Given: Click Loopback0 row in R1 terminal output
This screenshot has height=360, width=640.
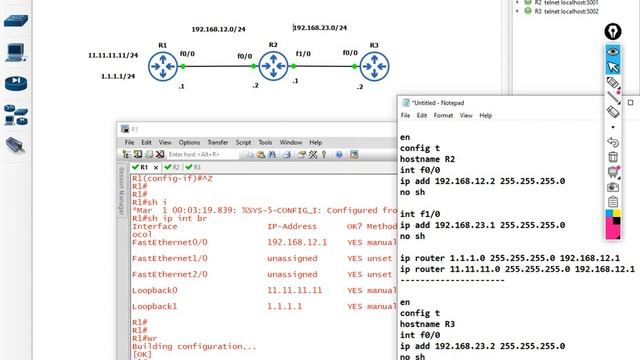Looking at the screenshot, I should pos(264,291).
